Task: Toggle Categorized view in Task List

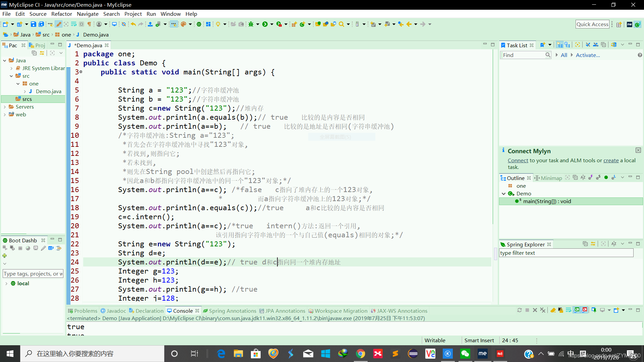Action: 559,45
